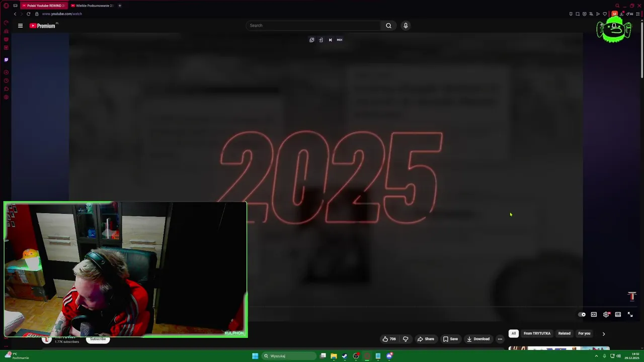Select the Related filter chip
The width and height of the screenshot is (644, 362).
pyautogui.click(x=564, y=333)
